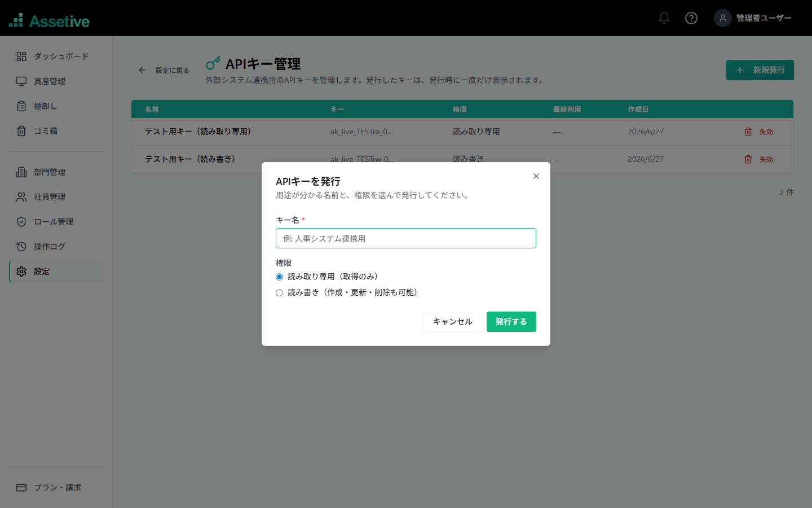Click the back arrow beside 設定に戻る
812x508 pixels.
142,70
